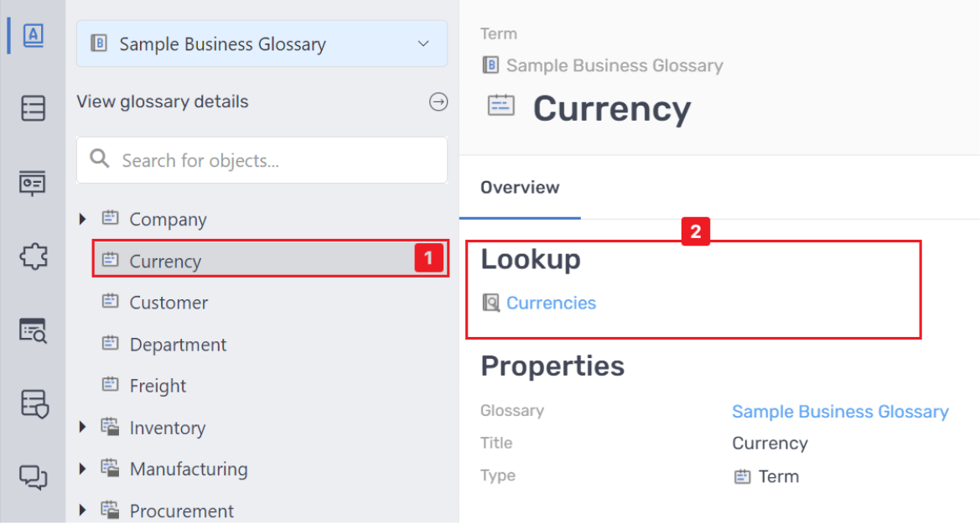Switch to the Overview tab
Viewport: 980px width, 524px height.
pyautogui.click(x=520, y=188)
